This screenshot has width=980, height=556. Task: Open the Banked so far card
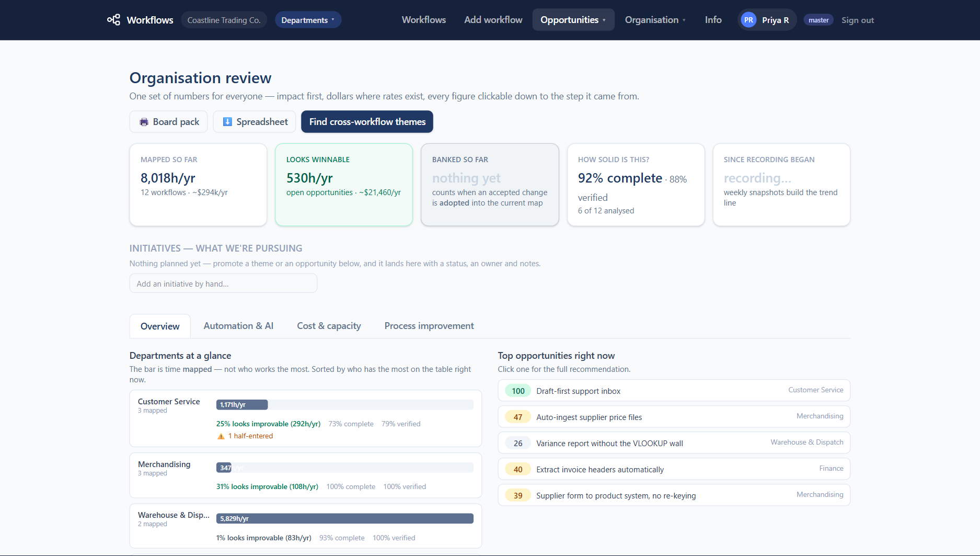click(x=490, y=185)
